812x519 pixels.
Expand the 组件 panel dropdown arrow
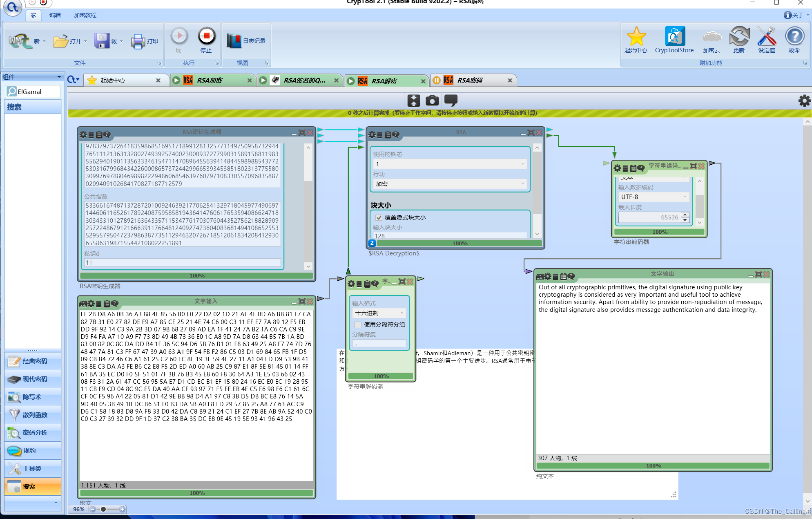[x=59, y=77]
